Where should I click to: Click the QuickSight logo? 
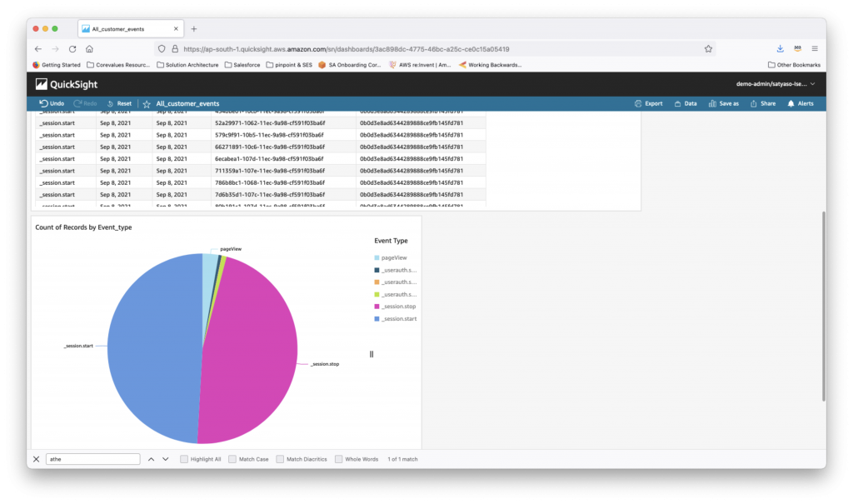click(67, 84)
